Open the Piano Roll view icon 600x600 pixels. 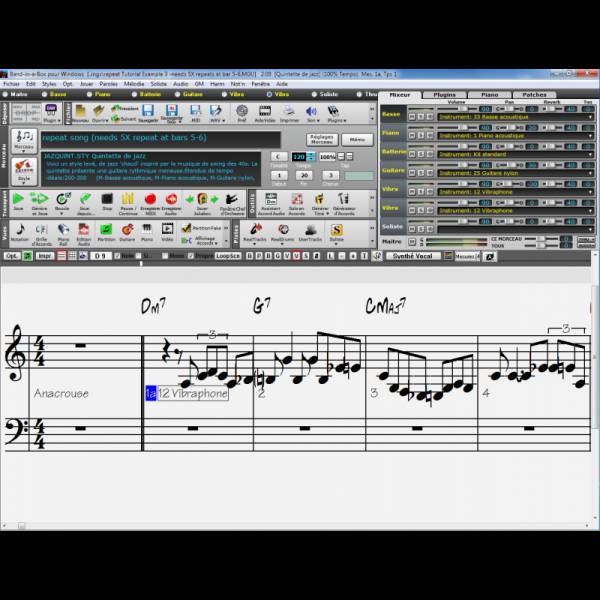point(63,233)
